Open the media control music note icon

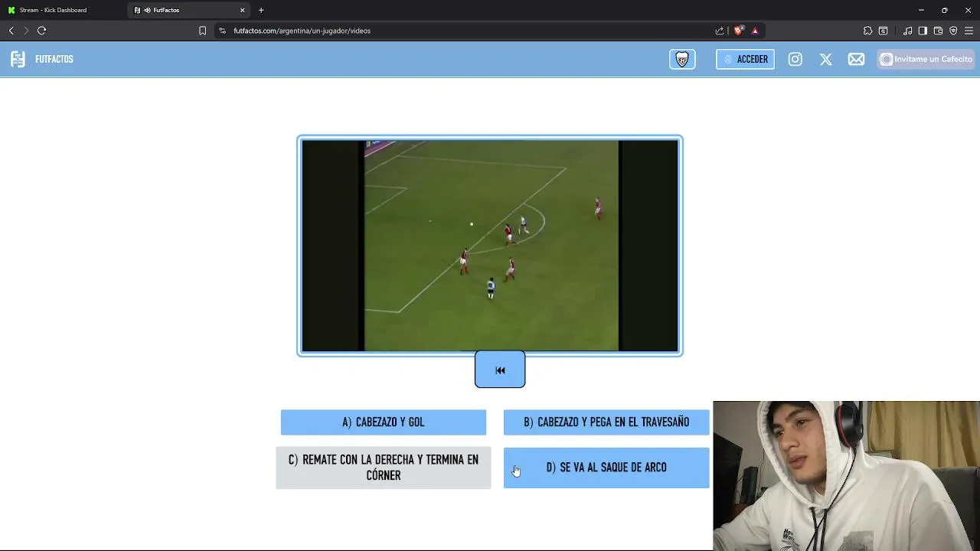[x=907, y=31]
